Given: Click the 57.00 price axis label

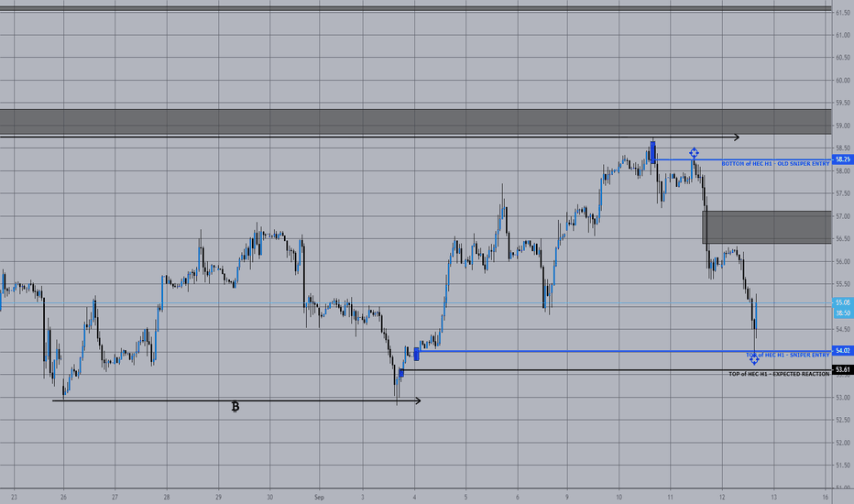Looking at the screenshot, I should [843, 216].
